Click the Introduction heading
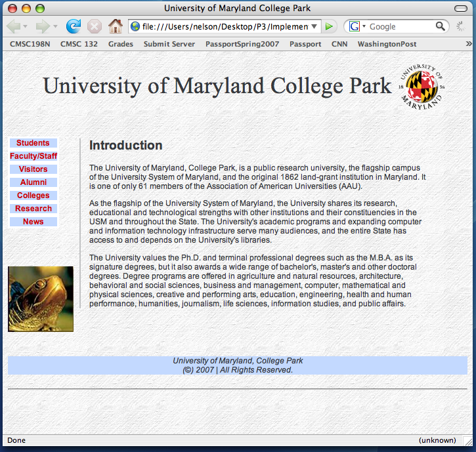This screenshot has width=476, height=452. 125,145
